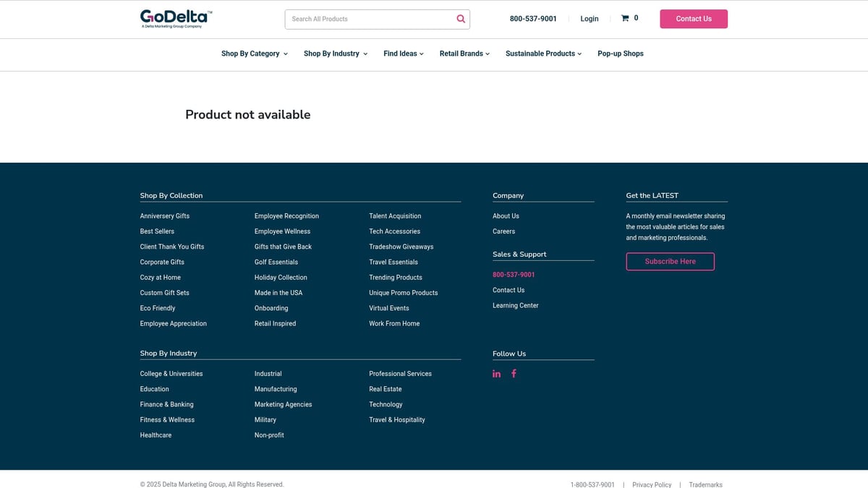The height and width of the screenshot is (488, 868).
Task: Visit the Facebook icon under Follow Us
Action: pyautogui.click(x=514, y=374)
